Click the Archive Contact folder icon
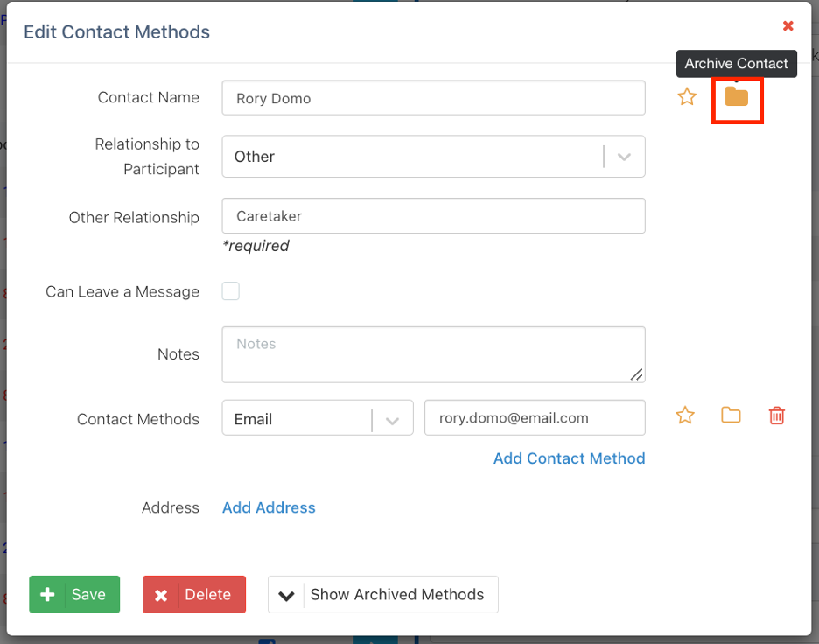 coord(737,97)
